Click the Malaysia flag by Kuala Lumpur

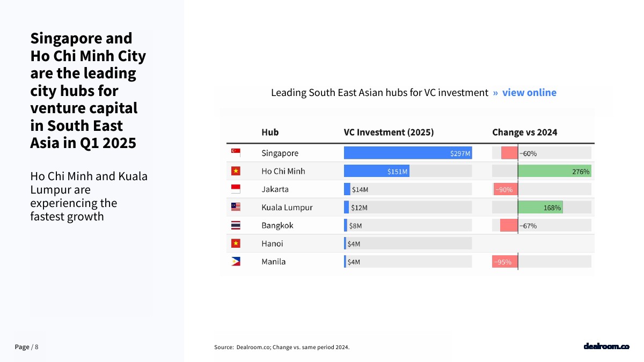236,207
